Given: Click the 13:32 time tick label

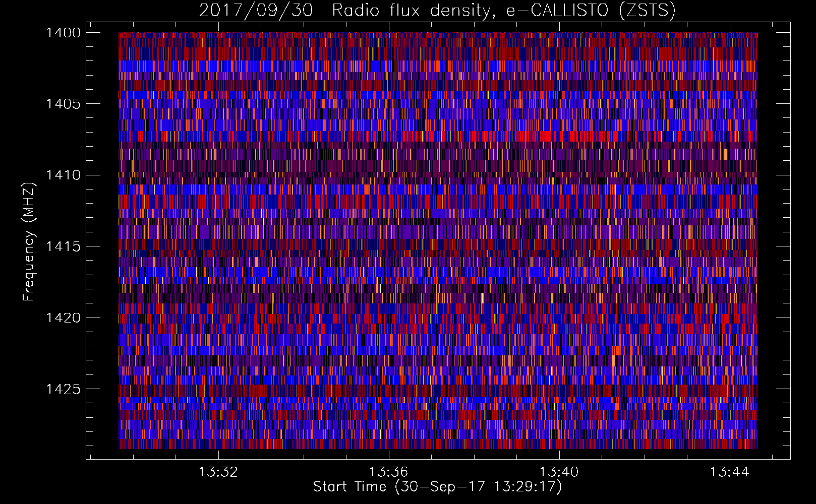Looking at the screenshot, I should [218, 472].
